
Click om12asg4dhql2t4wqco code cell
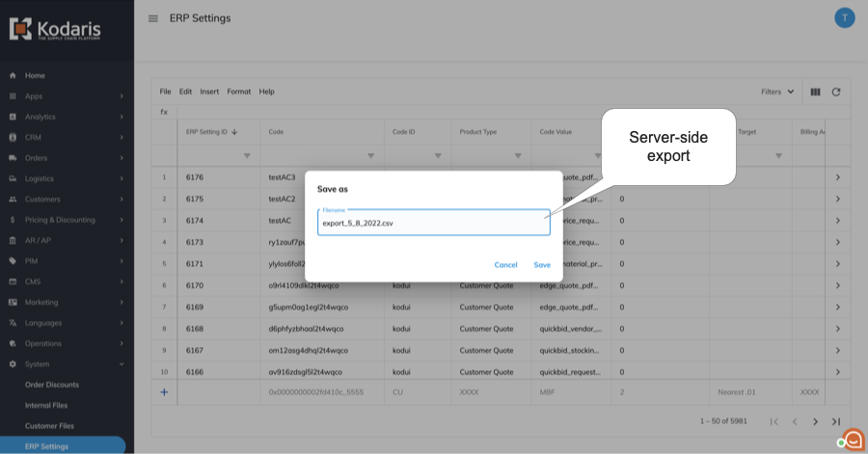pos(322,350)
